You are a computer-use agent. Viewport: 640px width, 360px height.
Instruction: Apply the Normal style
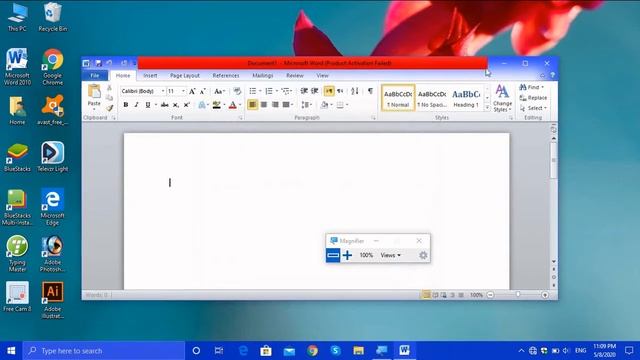pos(398,98)
